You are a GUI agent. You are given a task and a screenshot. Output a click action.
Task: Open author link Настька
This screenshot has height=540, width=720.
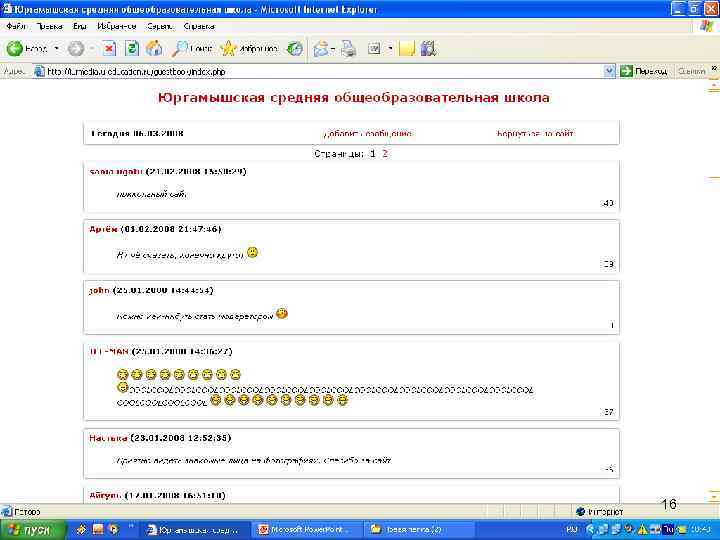coord(108,438)
